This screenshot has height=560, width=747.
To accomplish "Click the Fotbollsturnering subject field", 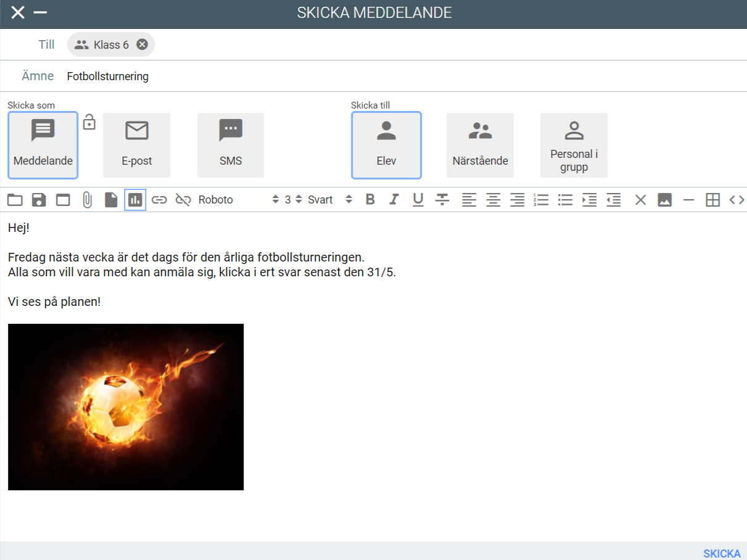I will click(x=370, y=76).
